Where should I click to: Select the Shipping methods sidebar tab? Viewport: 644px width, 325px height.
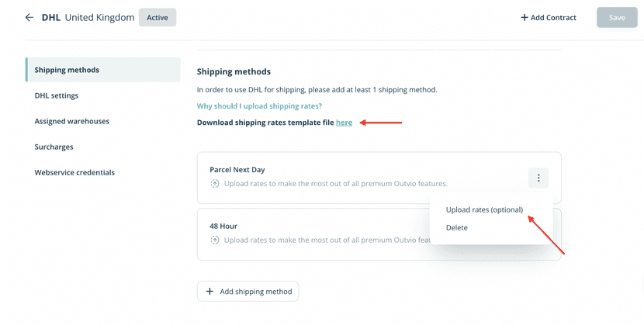[x=67, y=70]
